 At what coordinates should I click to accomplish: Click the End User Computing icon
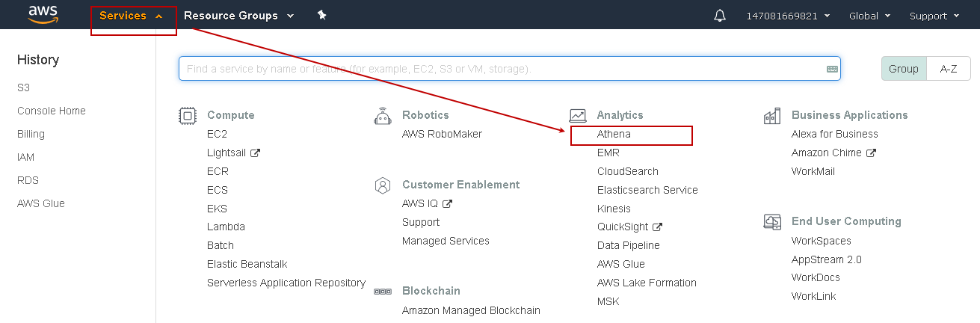pyautogui.click(x=772, y=221)
